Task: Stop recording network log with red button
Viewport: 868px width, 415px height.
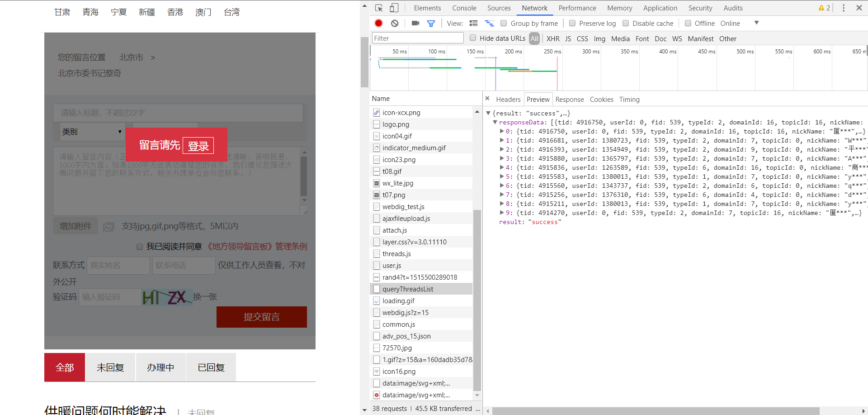Action: click(x=379, y=23)
